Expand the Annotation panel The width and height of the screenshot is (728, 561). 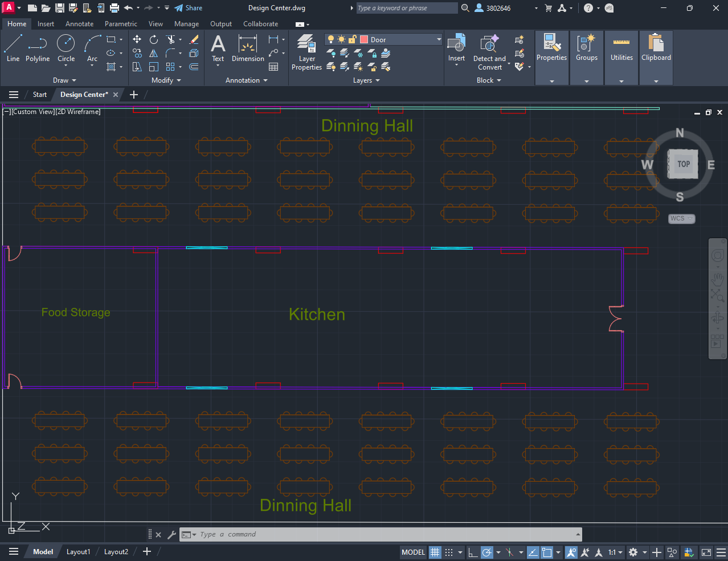[246, 80]
